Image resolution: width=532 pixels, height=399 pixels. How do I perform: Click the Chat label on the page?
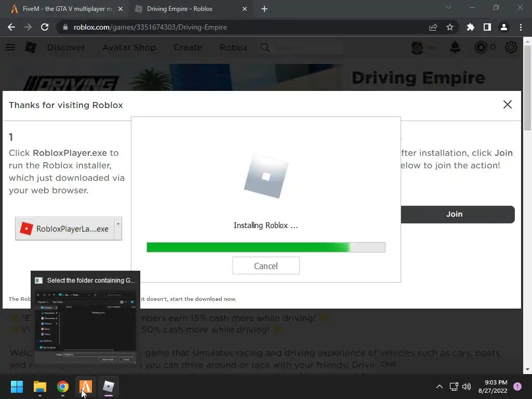point(389,364)
